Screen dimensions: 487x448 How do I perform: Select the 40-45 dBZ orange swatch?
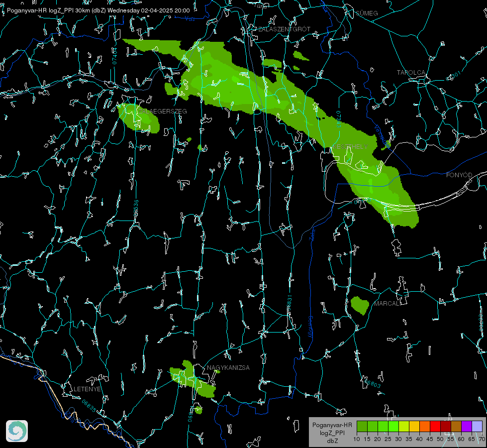click(x=425, y=427)
